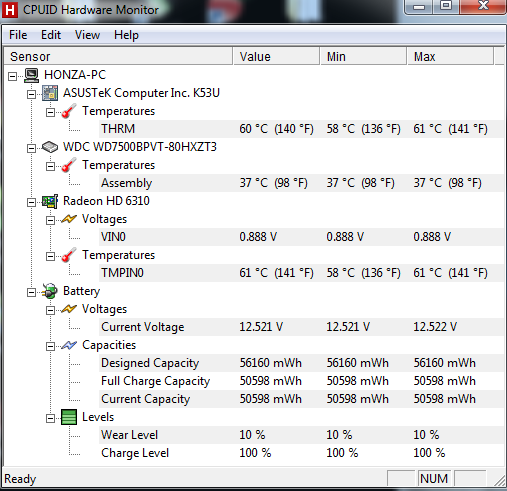Click the Battery icon
507x491 pixels.
click(x=50, y=291)
